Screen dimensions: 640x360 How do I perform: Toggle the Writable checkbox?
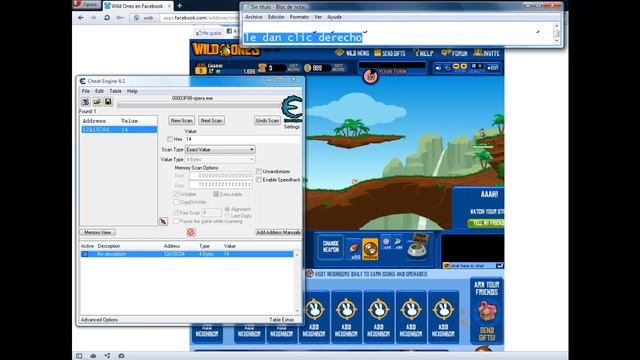[x=176, y=194]
